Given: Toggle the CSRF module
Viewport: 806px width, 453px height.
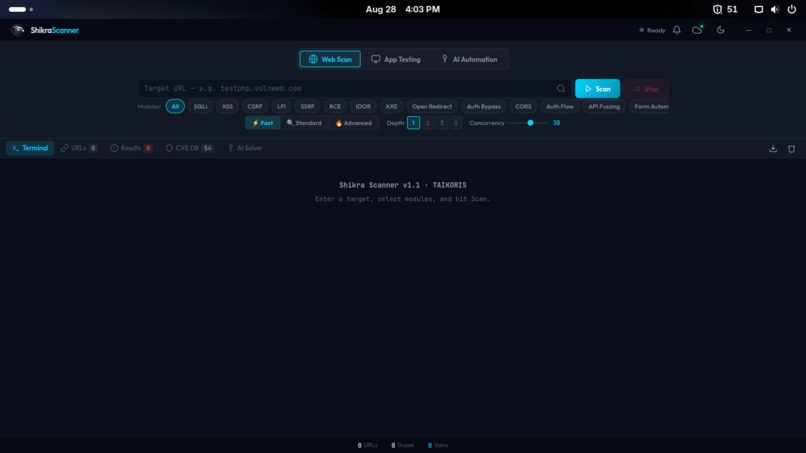Looking at the screenshot, I should pos(254,106).
